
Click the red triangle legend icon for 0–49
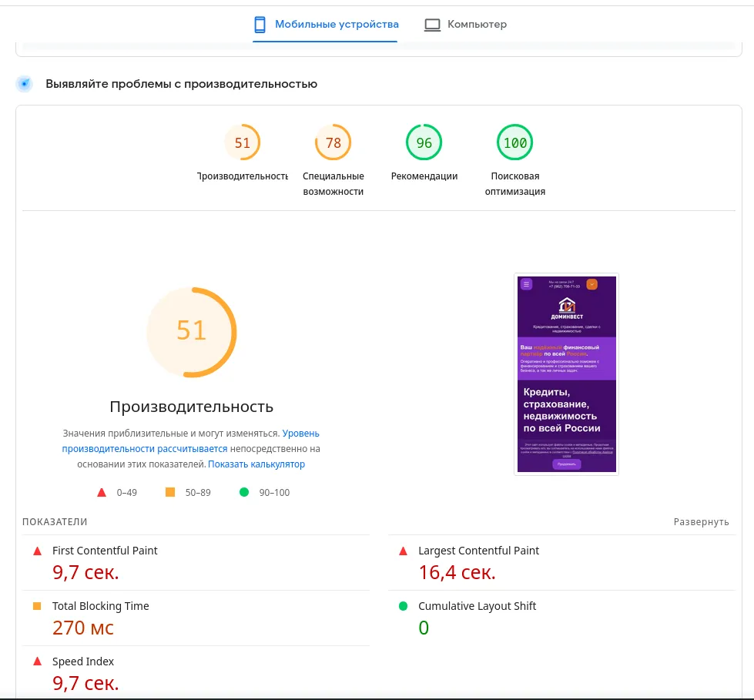click(x=102, y=492)
